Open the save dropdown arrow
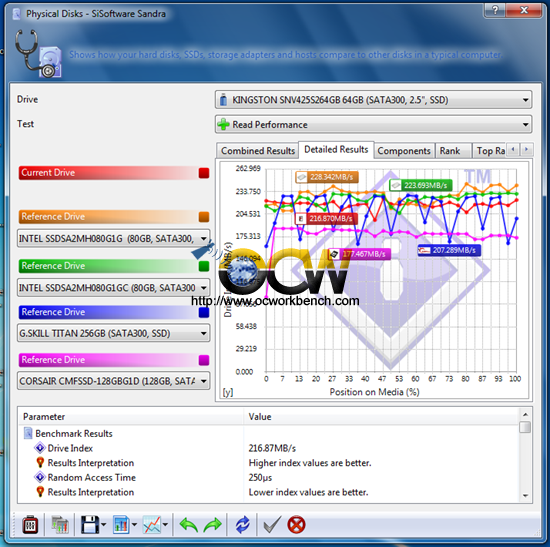 [x=103, y=525]
